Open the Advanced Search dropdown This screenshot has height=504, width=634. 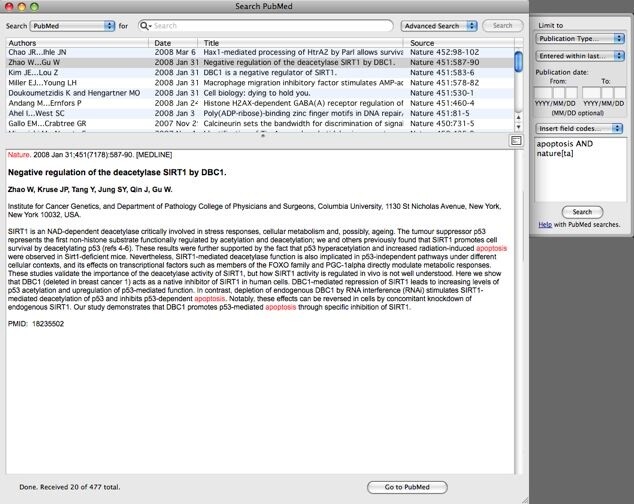coord(439,26)
